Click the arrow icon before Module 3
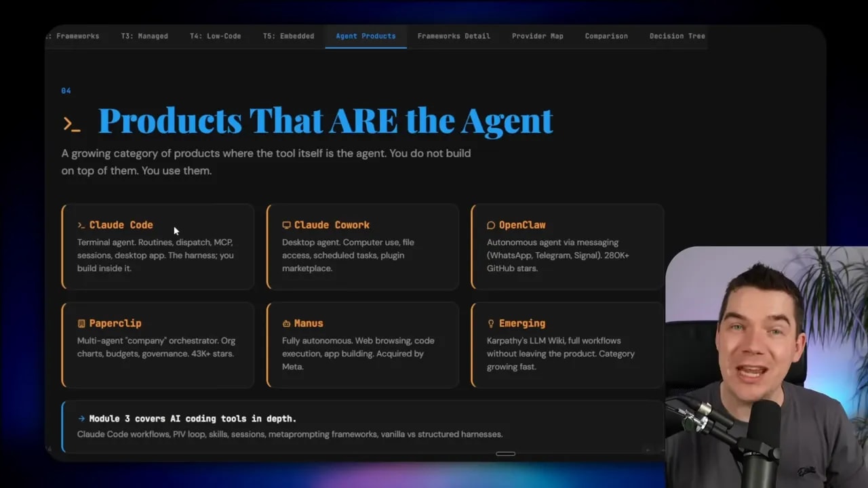The height and width of the screenshot is (488, 868). click(81, 419)
